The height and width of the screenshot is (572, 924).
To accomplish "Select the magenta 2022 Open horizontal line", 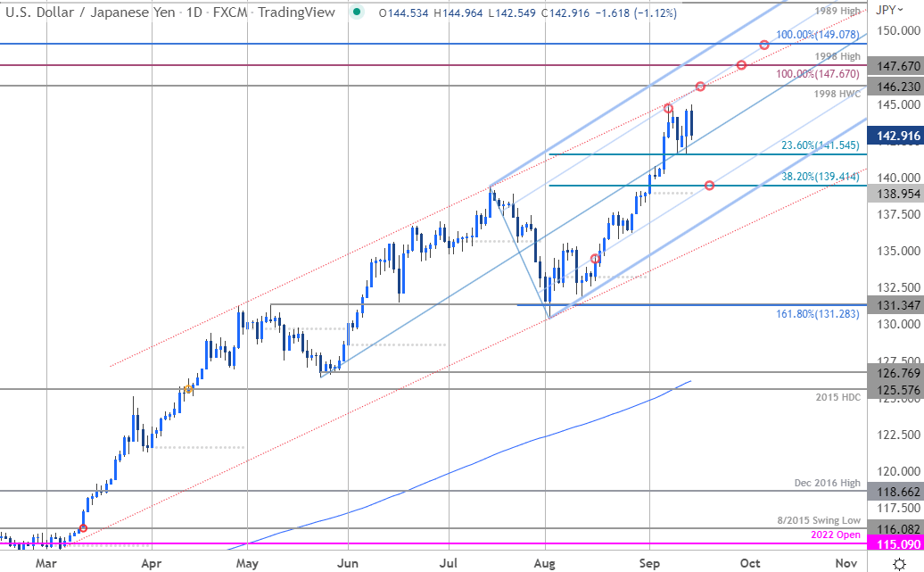I will point(446,544).
